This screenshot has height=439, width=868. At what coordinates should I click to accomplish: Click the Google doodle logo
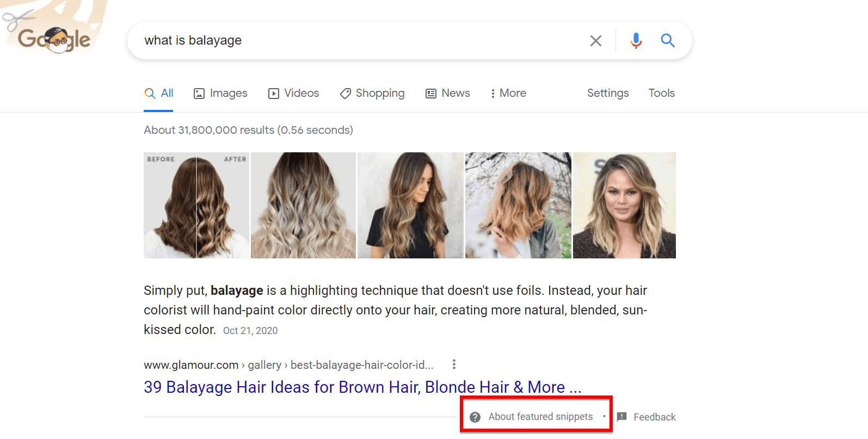[x=53, y=39]
